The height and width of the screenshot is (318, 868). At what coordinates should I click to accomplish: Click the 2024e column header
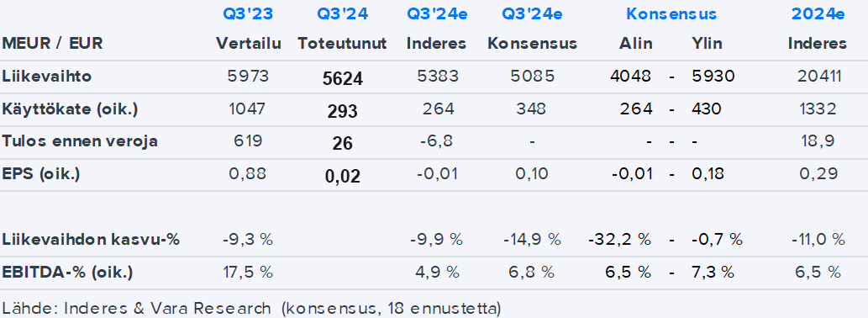click(x=818, y=14)
